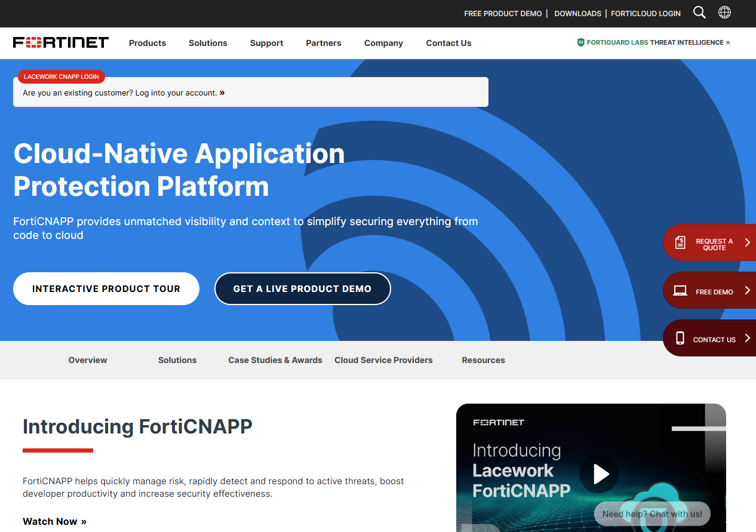
Task: Select Contact Us in the main navigation
Action: coord(448,43)
